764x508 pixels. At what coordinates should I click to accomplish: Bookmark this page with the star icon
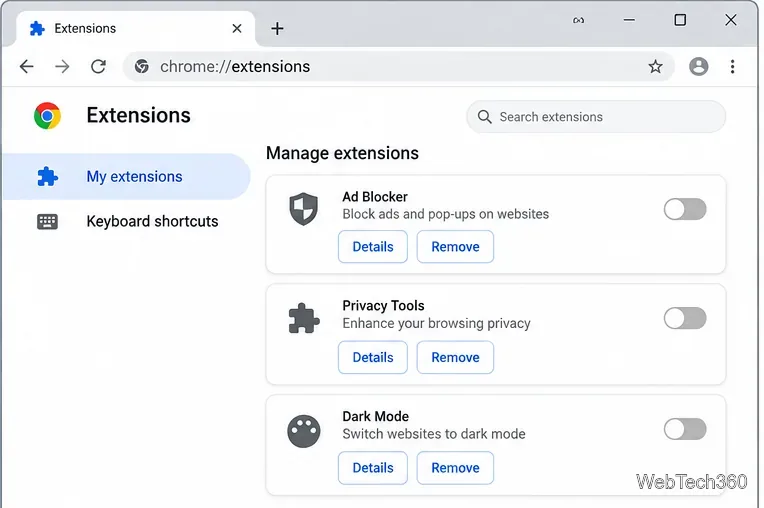coord(655,66)
